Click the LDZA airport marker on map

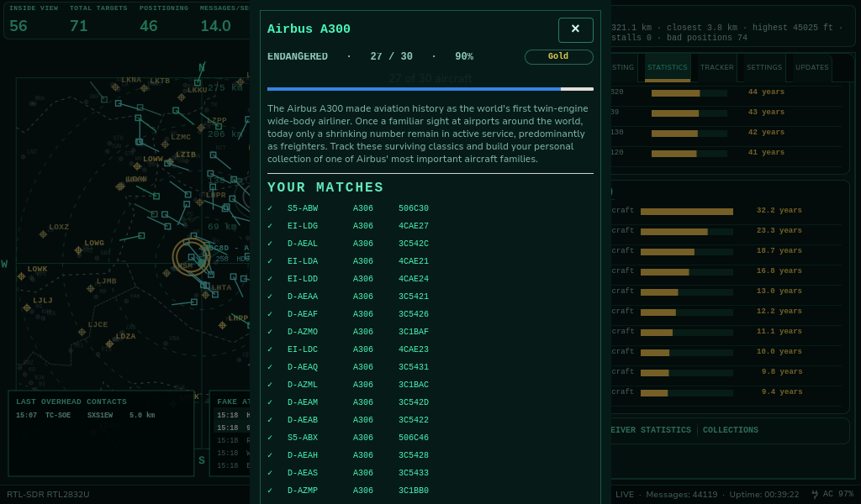point(110,344)
